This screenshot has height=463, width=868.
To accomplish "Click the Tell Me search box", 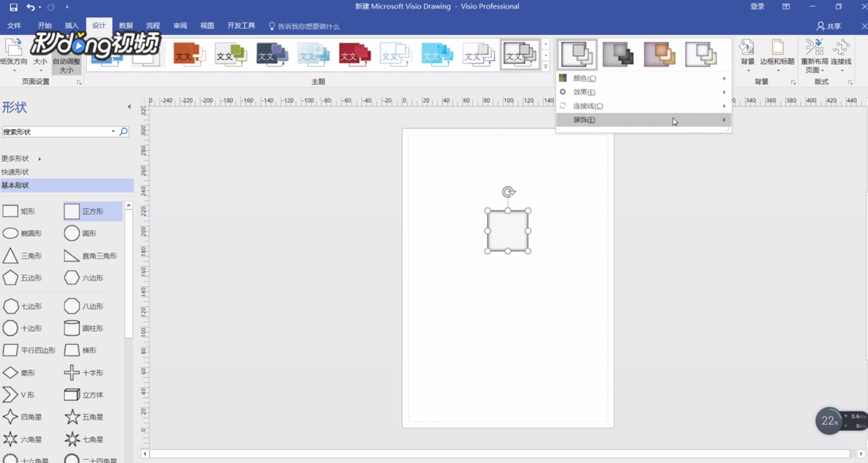I will pyautogui.click(x=304, y=26).
